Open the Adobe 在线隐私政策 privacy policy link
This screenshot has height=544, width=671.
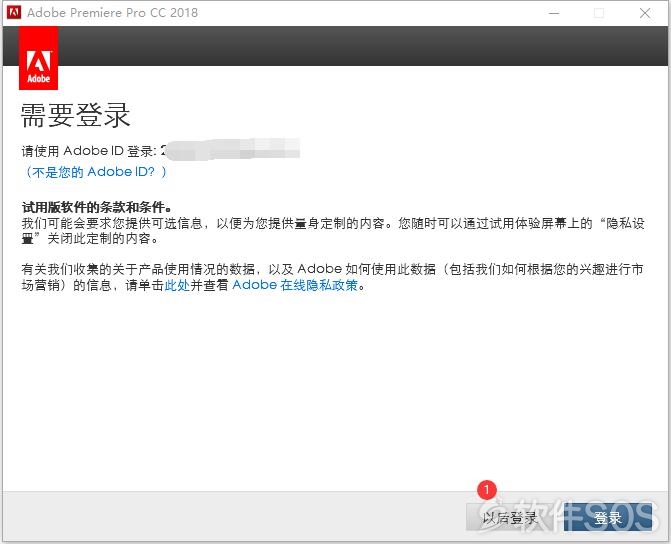pyautogui.click(x=295, y=285)
